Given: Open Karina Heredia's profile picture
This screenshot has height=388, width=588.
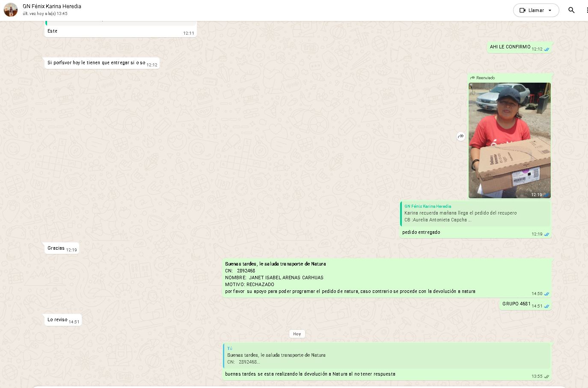Looking at the screenshot, I should [11, 10].
